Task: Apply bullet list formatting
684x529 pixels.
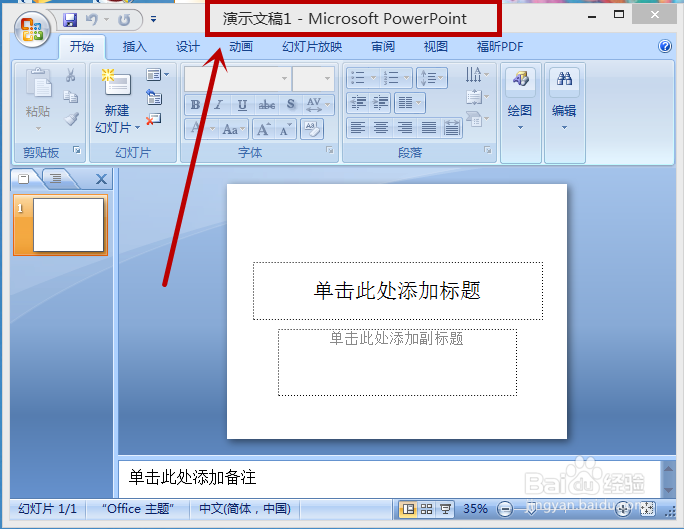Action: tap(363, 78)
